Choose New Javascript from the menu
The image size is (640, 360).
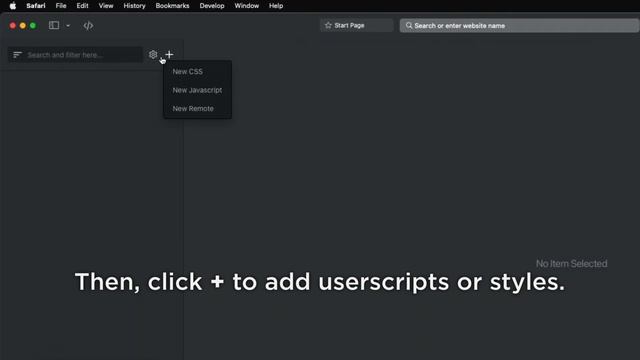[x=197, y=90]
